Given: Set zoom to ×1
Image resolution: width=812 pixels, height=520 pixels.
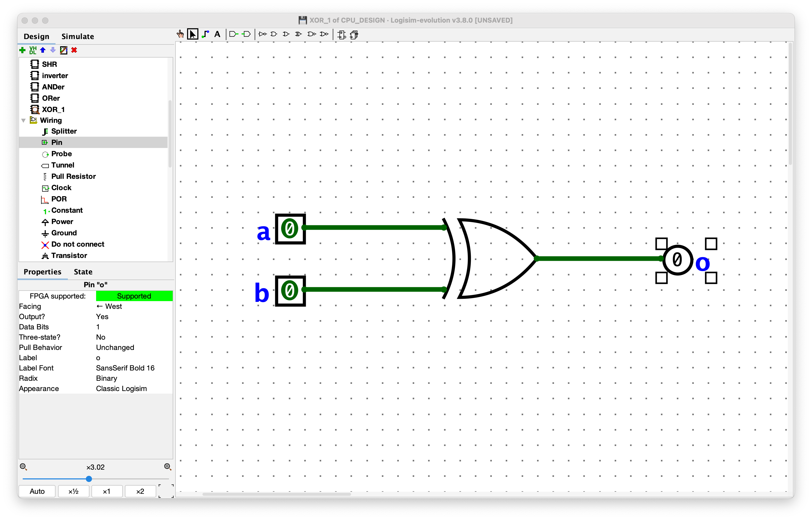Looking at the screenshot, I should 107,491.
